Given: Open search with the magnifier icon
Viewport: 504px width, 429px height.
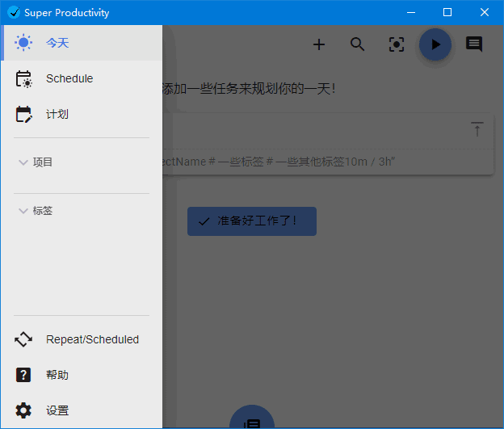Looking at the screenshot, I should [x=358, y=44].
